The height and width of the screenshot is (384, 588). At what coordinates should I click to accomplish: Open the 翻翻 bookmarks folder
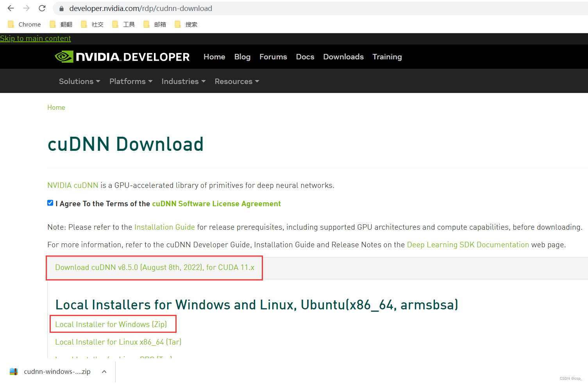point(61,24)
